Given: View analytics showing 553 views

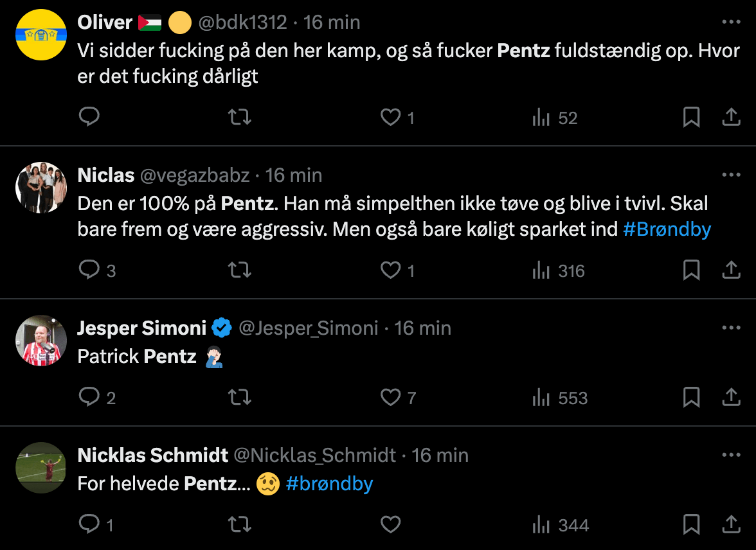Looking at the screenshot, I should [x=560, y=398].
